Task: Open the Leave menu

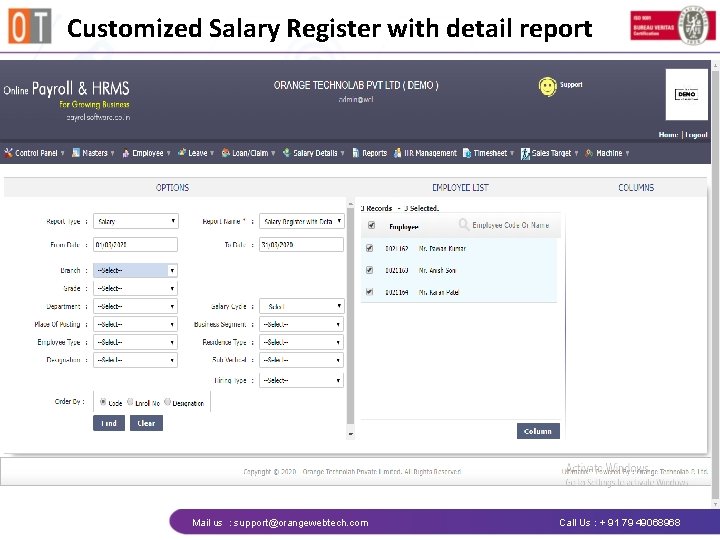Action: point(196,153)
